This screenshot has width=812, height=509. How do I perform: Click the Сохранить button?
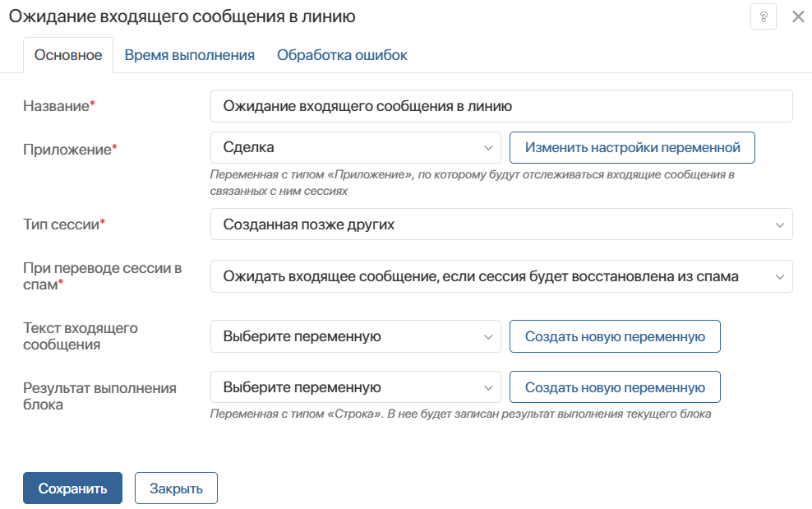click(x=72, y=488)
